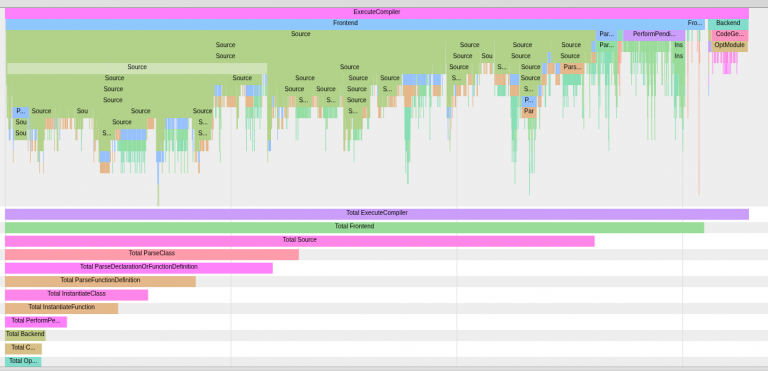Click the green Par... bar below the blue Par...
Viewport: 768px width, 371px height.
607,46
